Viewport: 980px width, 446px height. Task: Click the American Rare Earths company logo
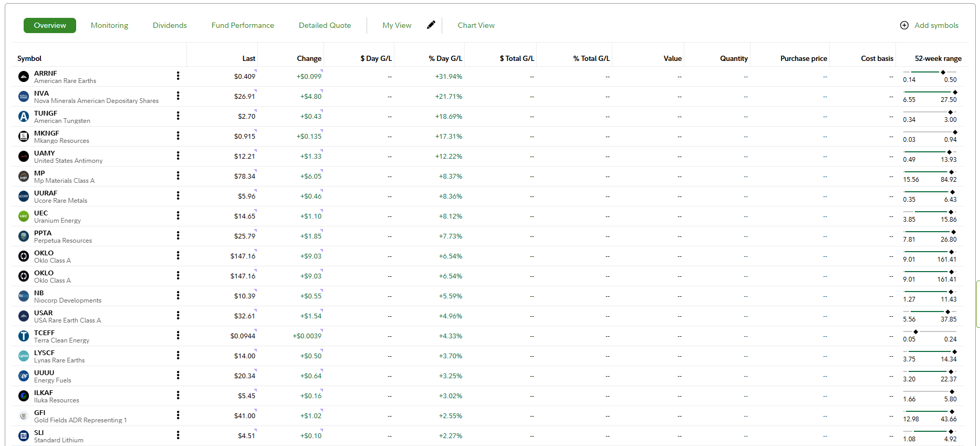click(x=24, y=77)
